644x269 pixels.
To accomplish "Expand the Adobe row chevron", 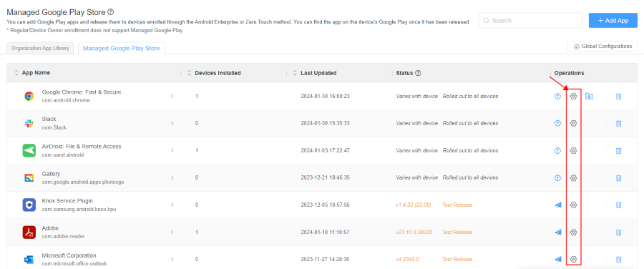I will point(172,232).
